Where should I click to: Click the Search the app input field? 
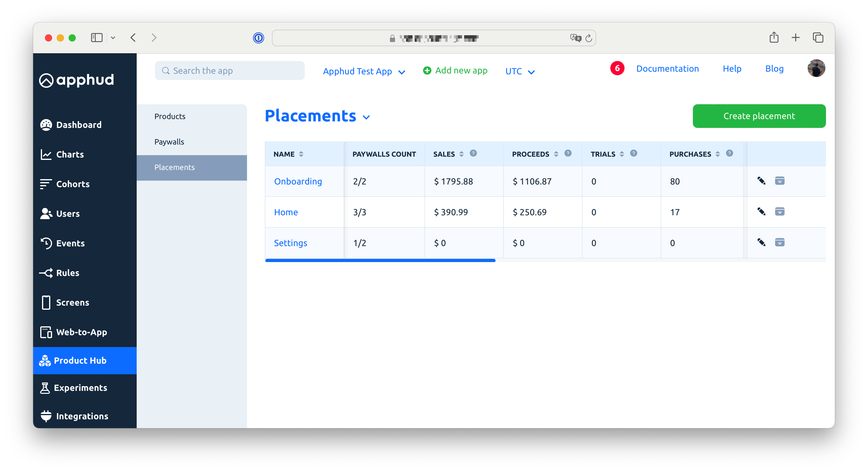pos(230,70)
